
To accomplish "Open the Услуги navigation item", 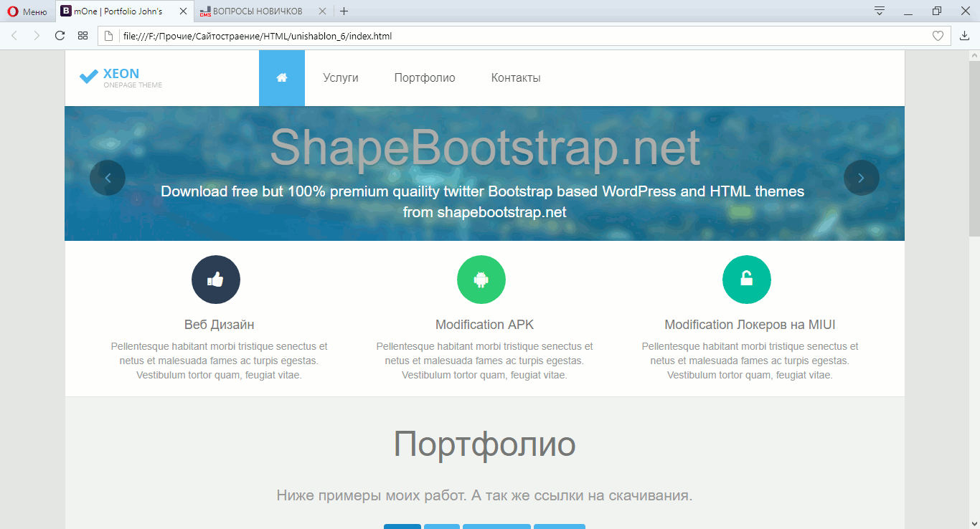I will tap(341, 78).
